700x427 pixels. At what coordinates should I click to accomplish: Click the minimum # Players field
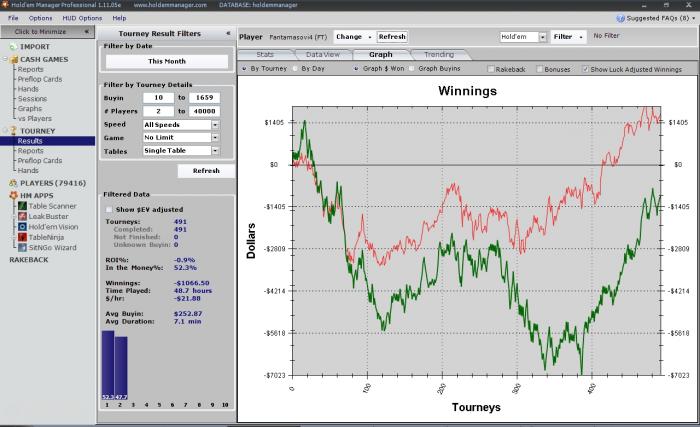pos(158,111)
